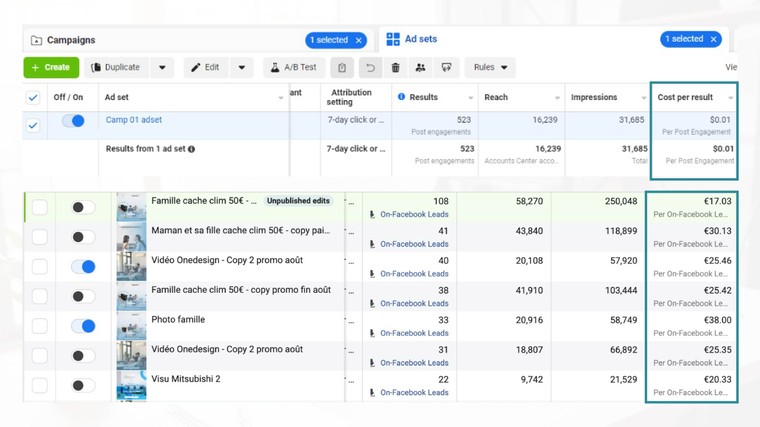Image resolution: width=760 pixels, height=427 pixels.
Task: Click the clipboard paste icon in toolbar
Action: (x=342, y=68)
